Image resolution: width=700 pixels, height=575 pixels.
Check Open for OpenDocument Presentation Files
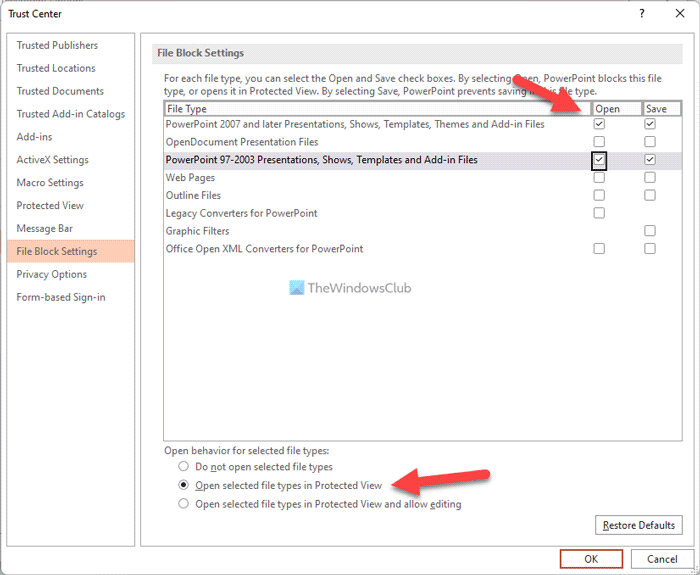pos(599,142)
